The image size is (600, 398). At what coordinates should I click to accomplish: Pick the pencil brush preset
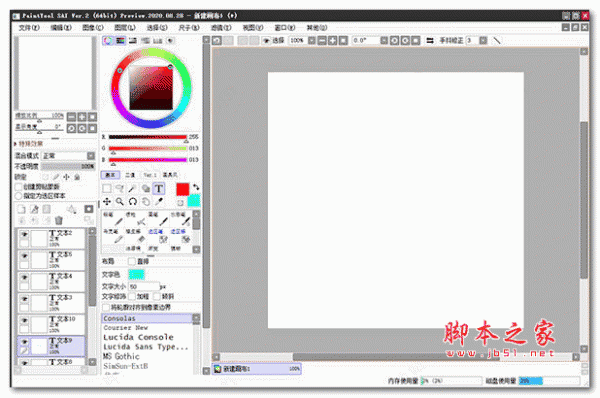(114, 219)
